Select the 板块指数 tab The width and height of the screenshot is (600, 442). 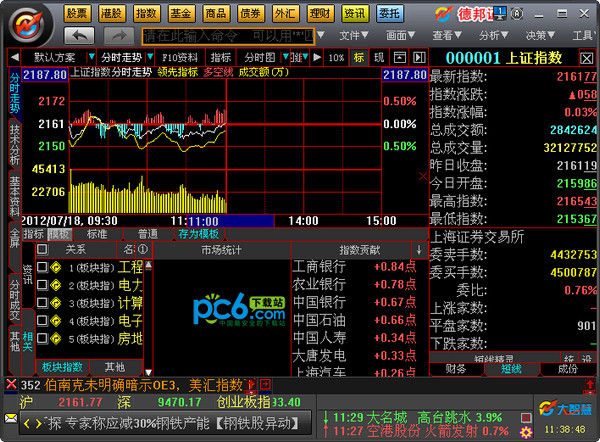(x=62, y=367)
